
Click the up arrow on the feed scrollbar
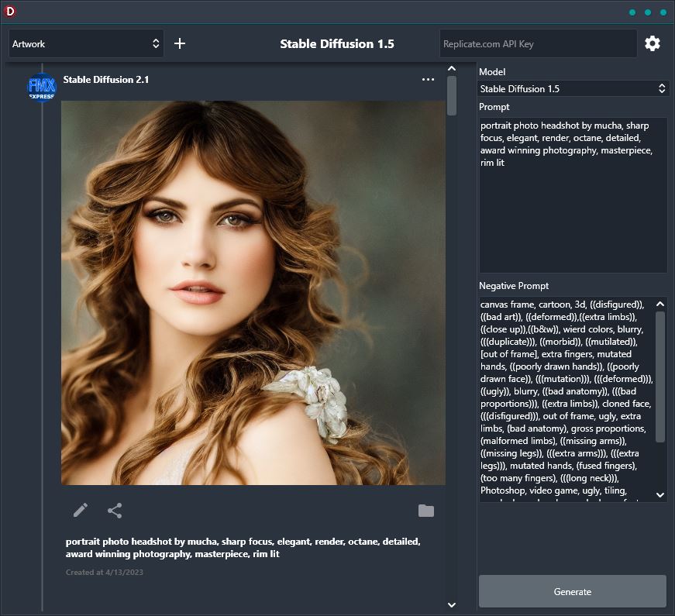click(x=451, y=68)
